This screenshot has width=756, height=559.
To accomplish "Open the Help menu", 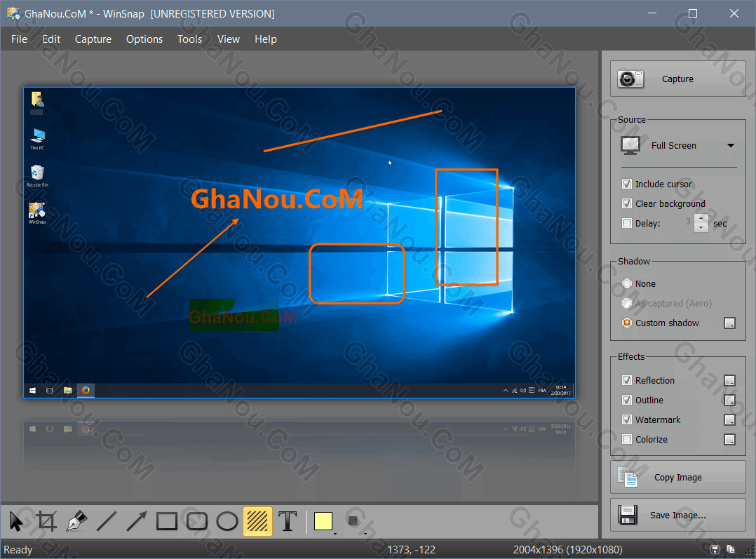I will tap(266, 39).
